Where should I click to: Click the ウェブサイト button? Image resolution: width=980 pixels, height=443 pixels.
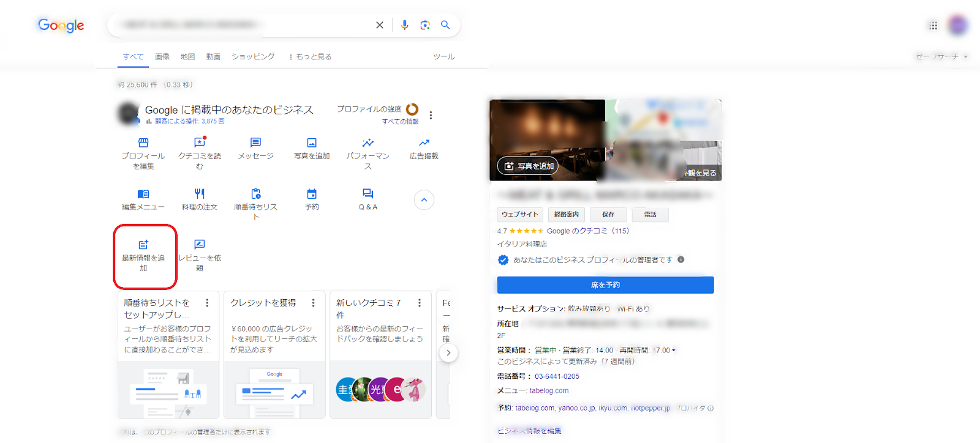coord(520,214)
